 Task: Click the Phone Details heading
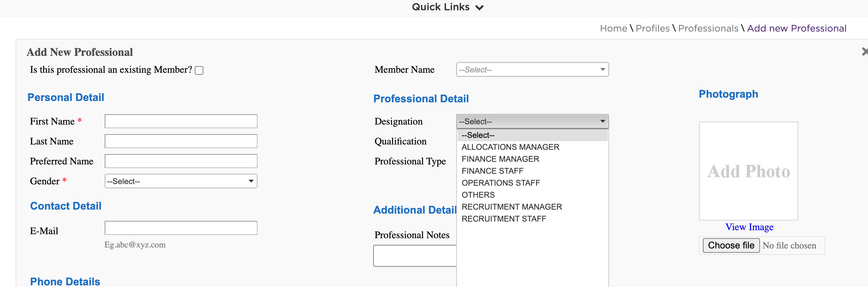(x=65, y=281)
